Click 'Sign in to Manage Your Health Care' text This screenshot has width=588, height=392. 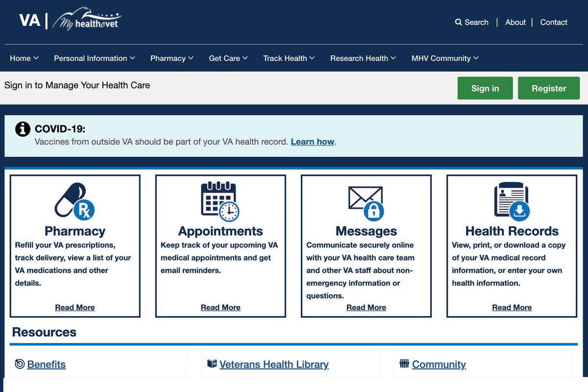(x=77, y=85)
